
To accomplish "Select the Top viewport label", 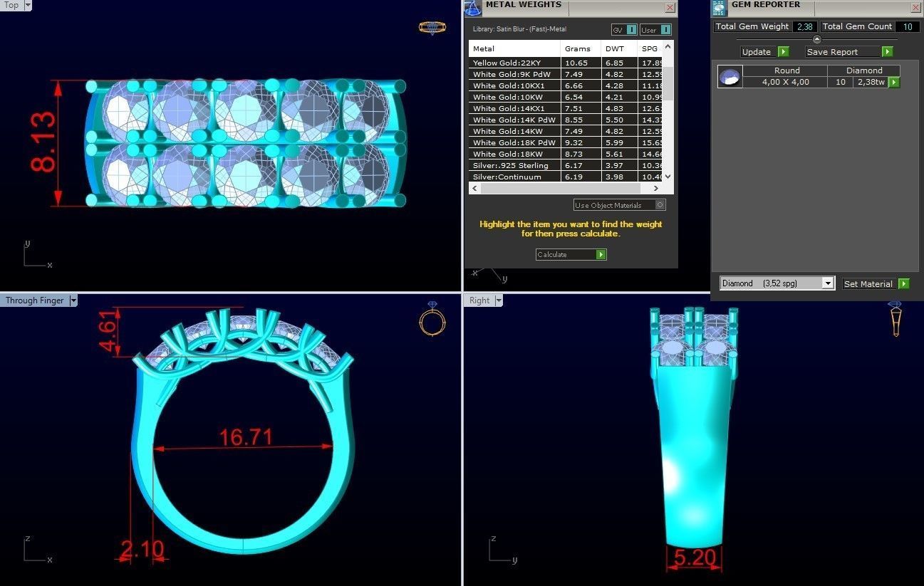I will [x=12, y=6].
